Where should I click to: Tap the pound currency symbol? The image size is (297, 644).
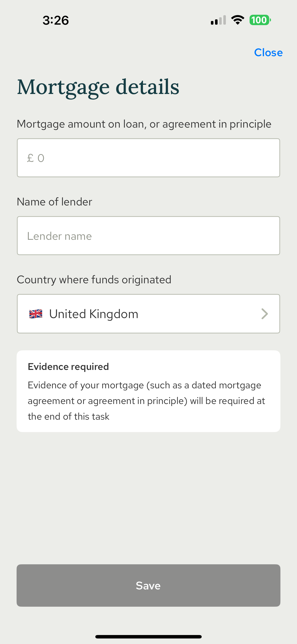[30, 158]
